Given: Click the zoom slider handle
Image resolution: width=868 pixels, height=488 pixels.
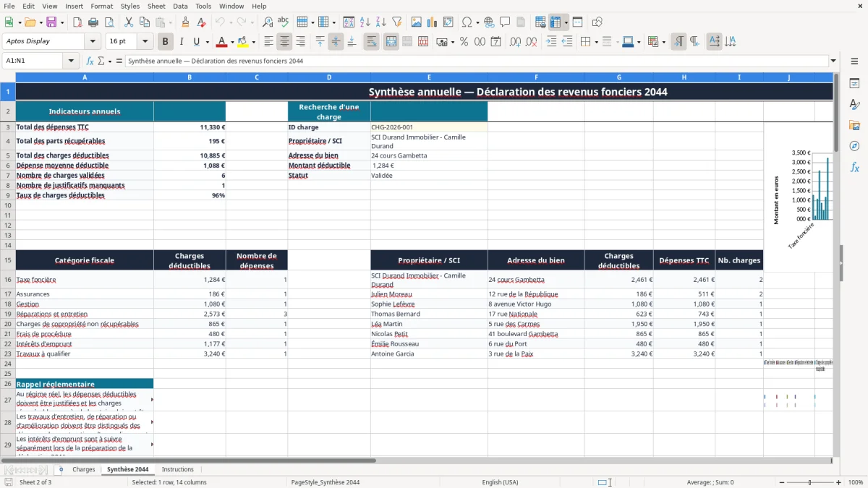Looking at the screenshot, I should [809, 482].
